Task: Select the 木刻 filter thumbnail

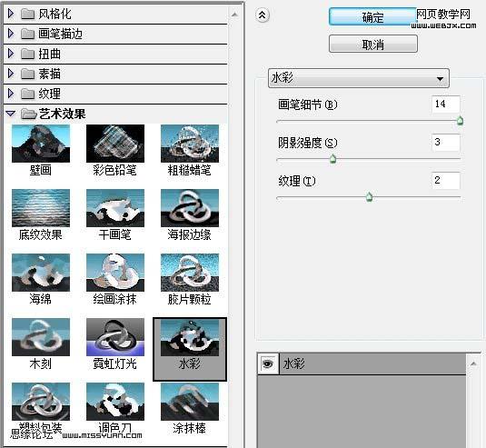Action: (x=41, y=337)
